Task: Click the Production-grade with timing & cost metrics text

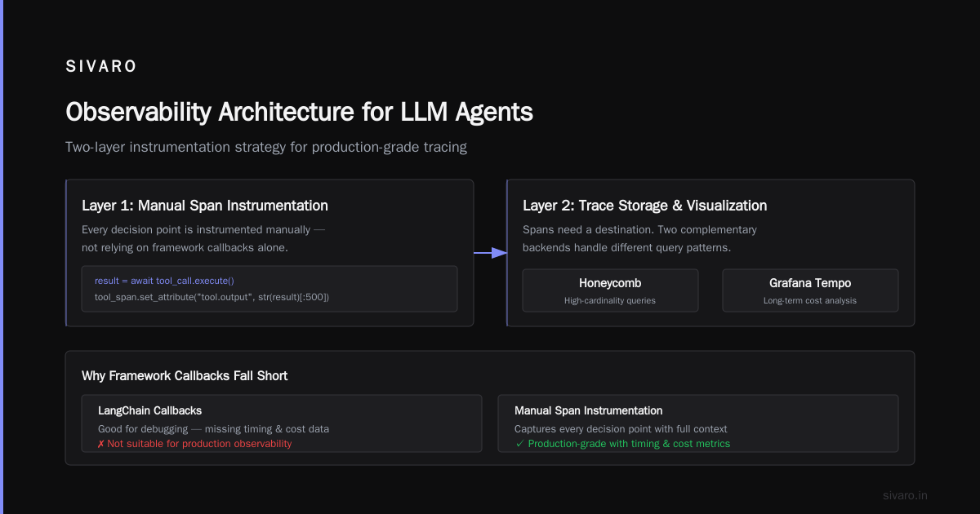Action: (629, 444)
